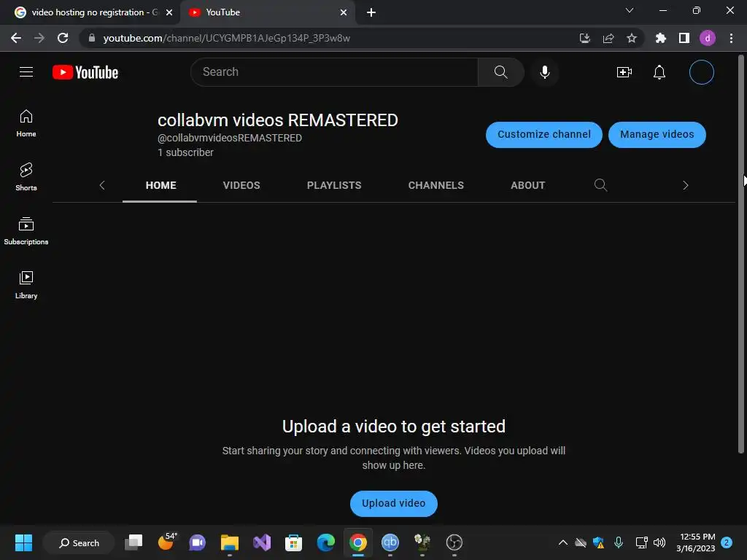Screen dimensions: 747x560
Task: Open File Explorer from taskbar
Action: click(x=230, y=542)
